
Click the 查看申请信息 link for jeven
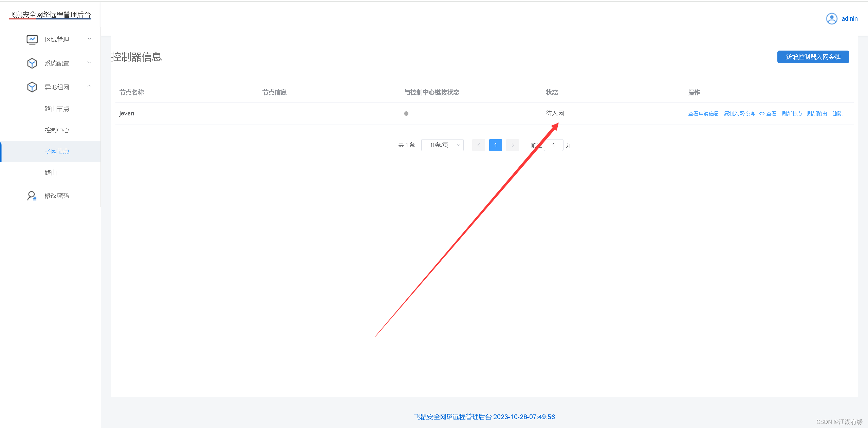(x=703, y=114)
